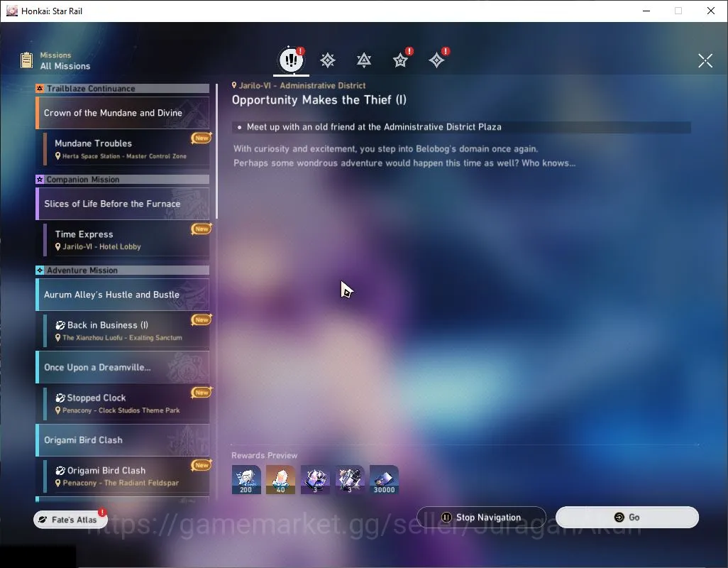This screenshot has width=728, height=568.
Task: View the third reward item with quantity 3
Action: [315, 480]
